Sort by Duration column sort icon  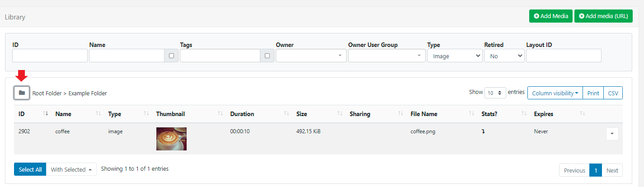286,114
